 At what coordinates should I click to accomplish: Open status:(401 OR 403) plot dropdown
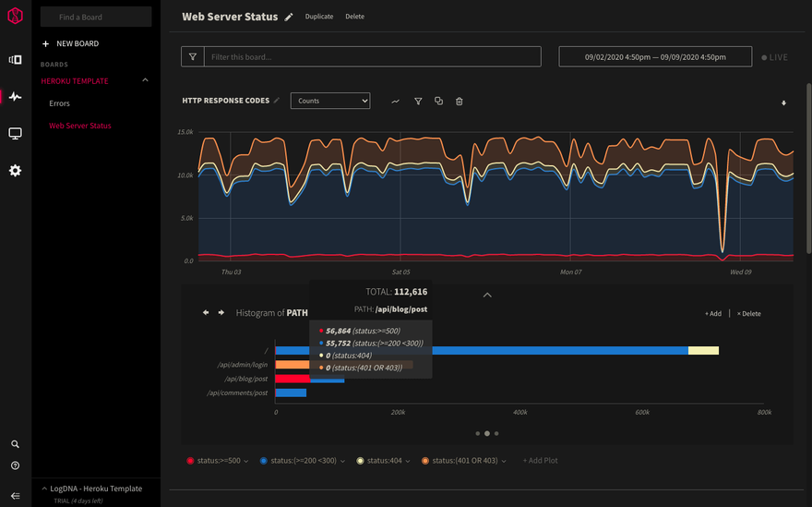504,461
